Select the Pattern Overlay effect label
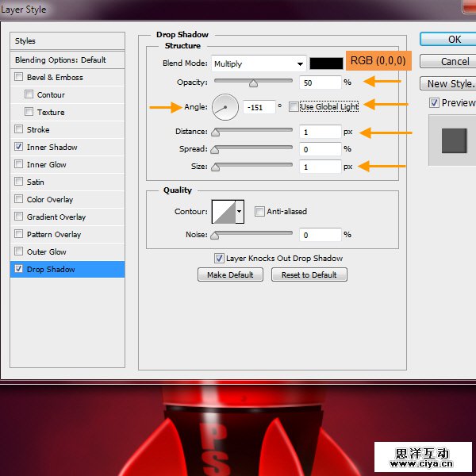The height and width of the screenshot is (476, 476). click(54, 234)
